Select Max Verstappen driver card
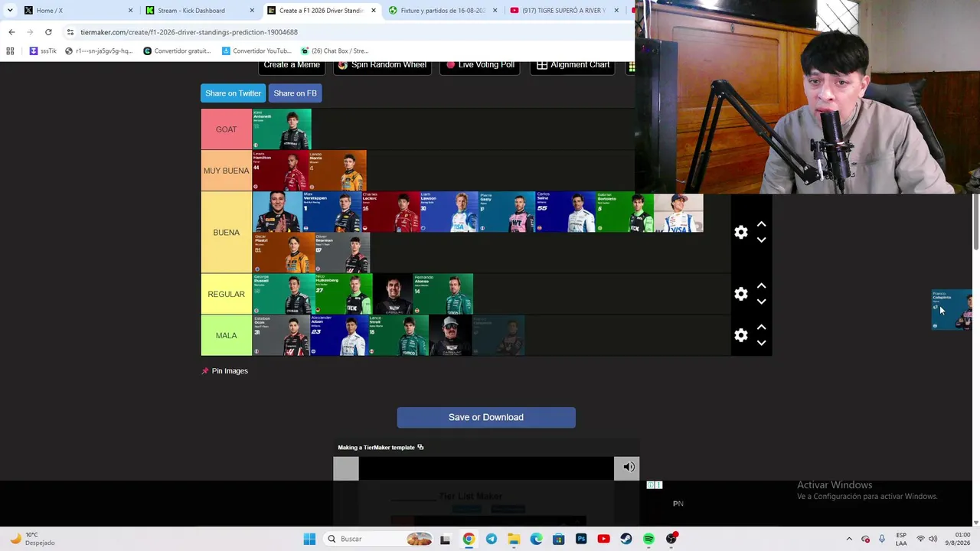 point(332,212)
